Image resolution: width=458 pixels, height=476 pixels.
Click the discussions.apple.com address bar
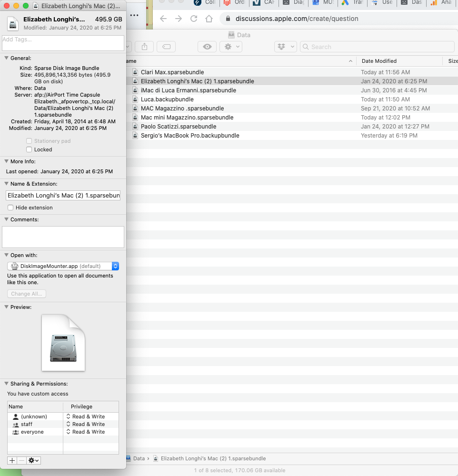pos(297,19)
